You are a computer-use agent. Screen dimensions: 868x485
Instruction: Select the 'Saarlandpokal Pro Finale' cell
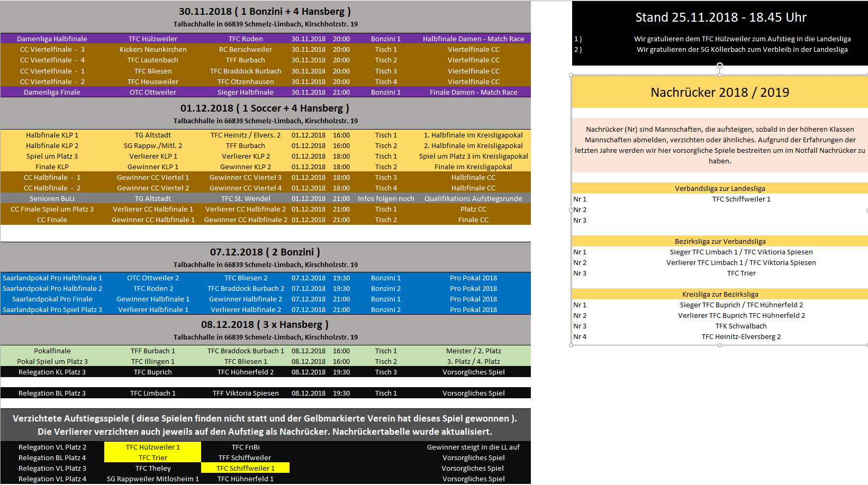click(x=52, y=299)
